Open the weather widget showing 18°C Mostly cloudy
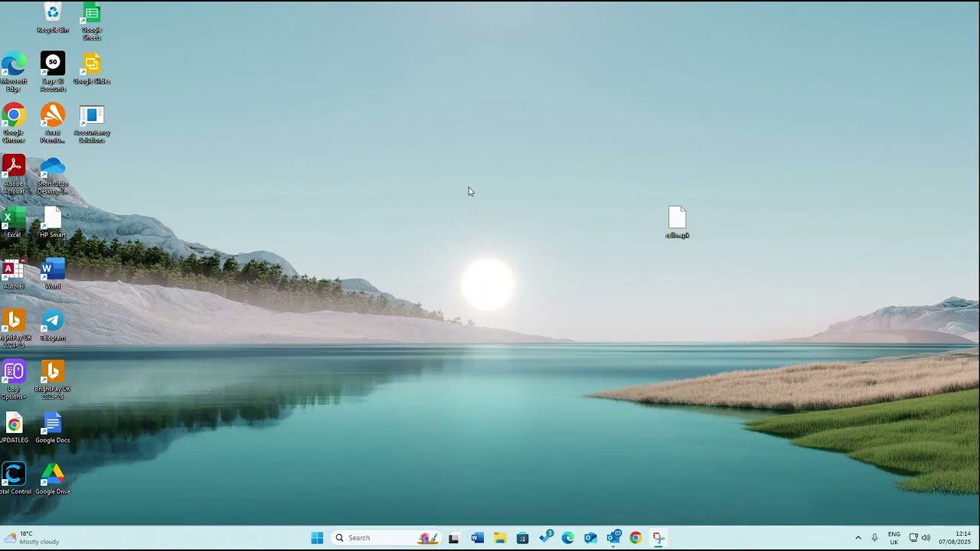The image size is (980, 551). point(32,538)
